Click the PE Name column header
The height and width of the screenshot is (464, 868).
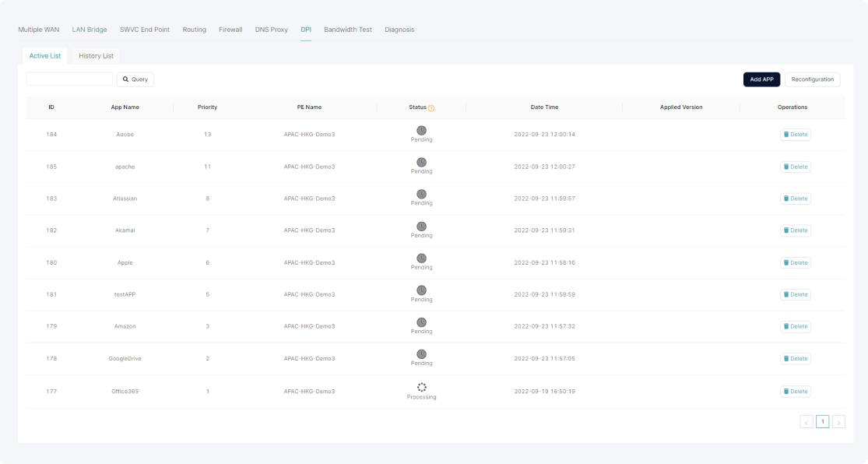pos(309,107)
